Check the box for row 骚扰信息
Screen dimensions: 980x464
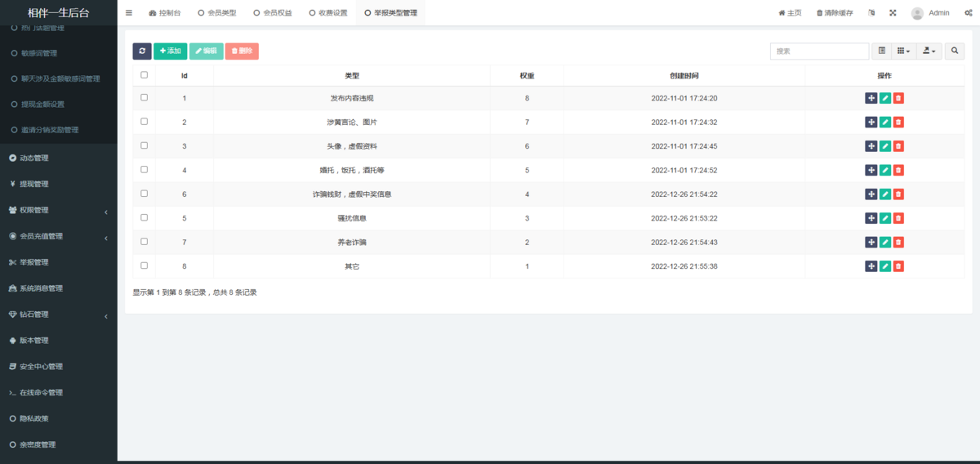(144, 217)
